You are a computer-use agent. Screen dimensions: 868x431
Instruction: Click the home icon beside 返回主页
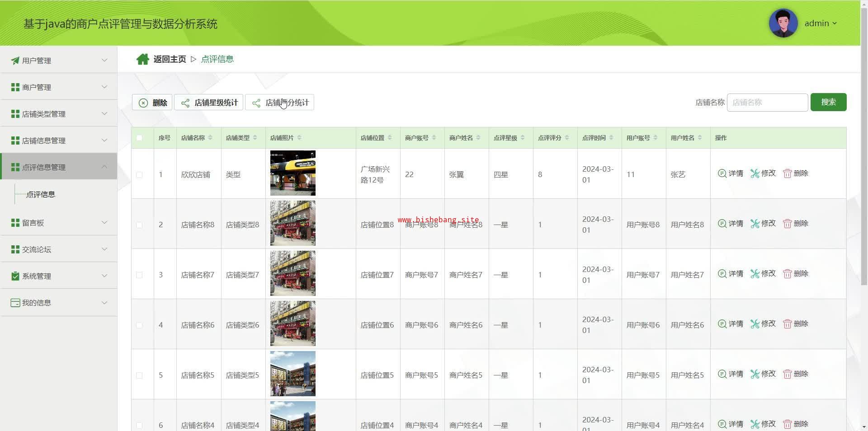coord(142,59)
